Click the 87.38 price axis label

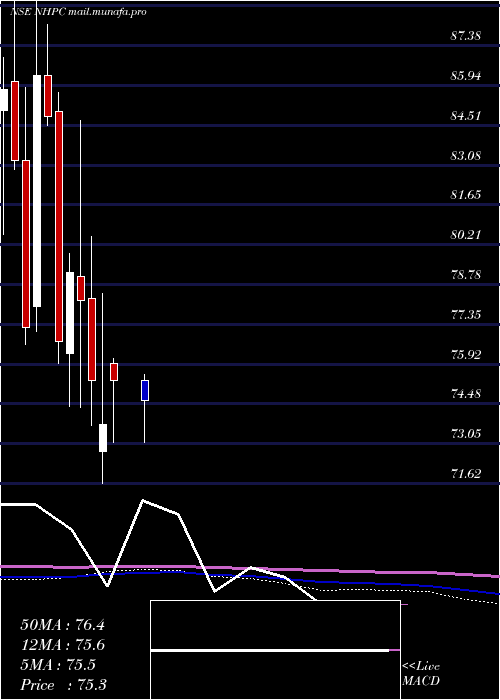(x=466, y=36)
